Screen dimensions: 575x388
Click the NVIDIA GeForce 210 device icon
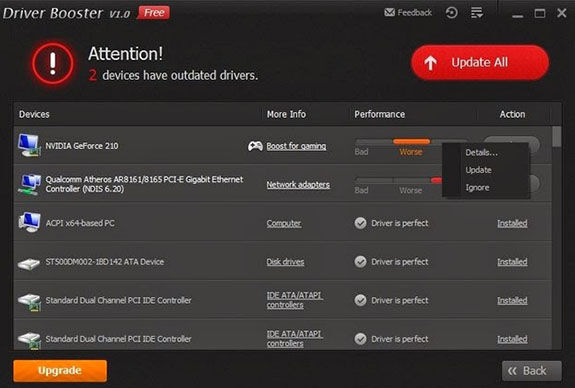pyautogui.click(x=29, y=146)
